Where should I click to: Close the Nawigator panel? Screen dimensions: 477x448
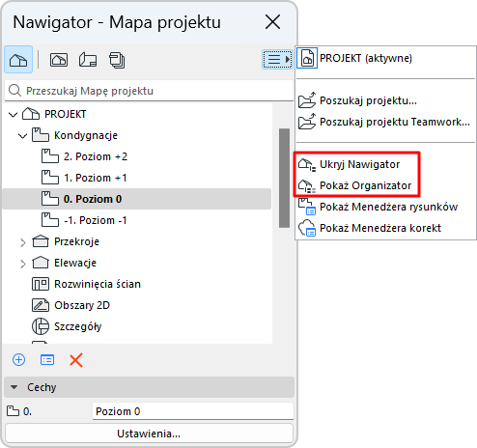[272, 22]
